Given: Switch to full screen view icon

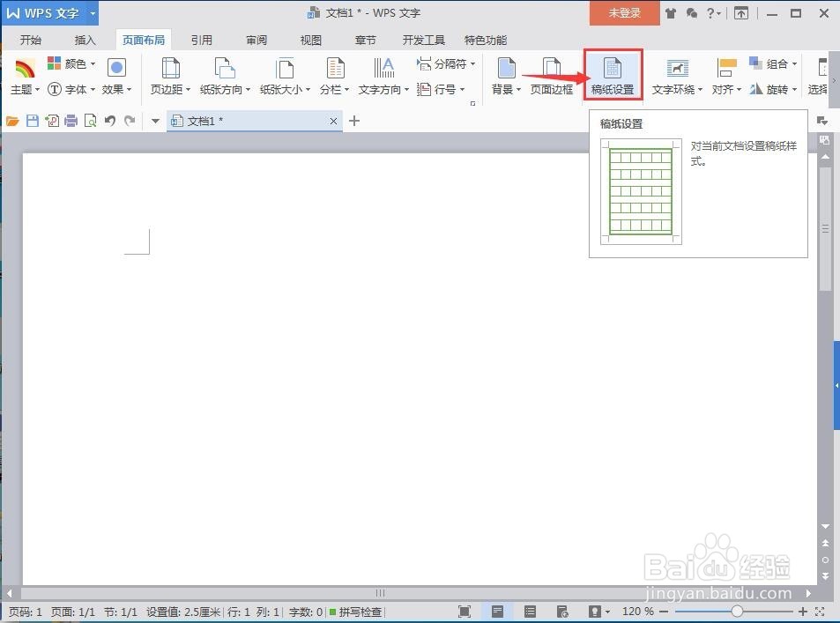Looking at the screenshot, I should coord(465,612).
